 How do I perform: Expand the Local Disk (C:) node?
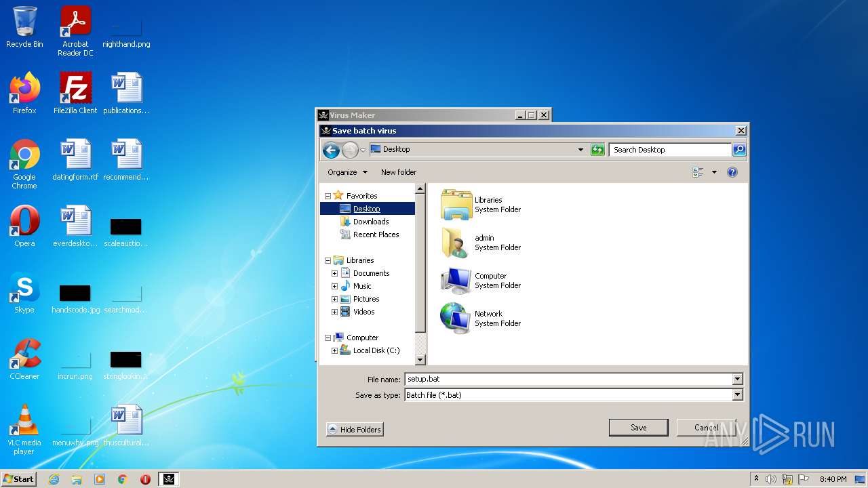(334, 350)
